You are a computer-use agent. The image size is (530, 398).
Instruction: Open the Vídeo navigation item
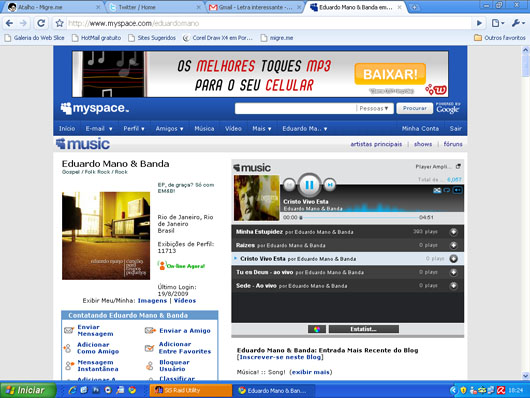point(233,128)
